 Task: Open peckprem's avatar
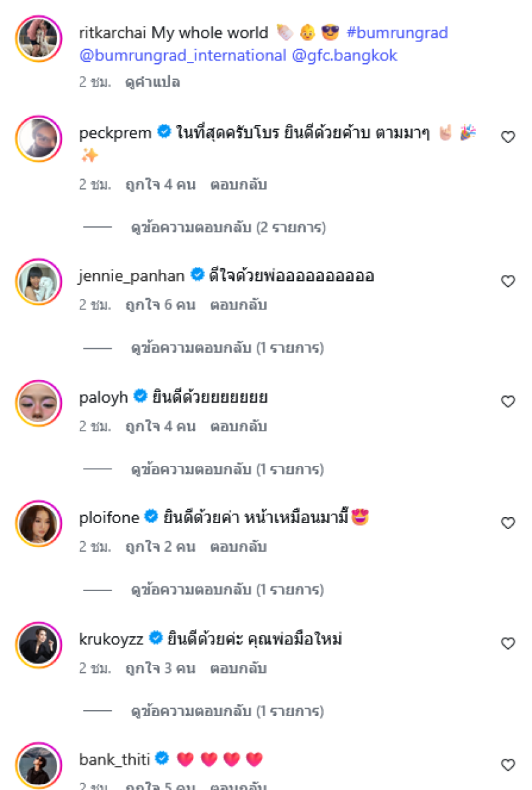[39, 138]
